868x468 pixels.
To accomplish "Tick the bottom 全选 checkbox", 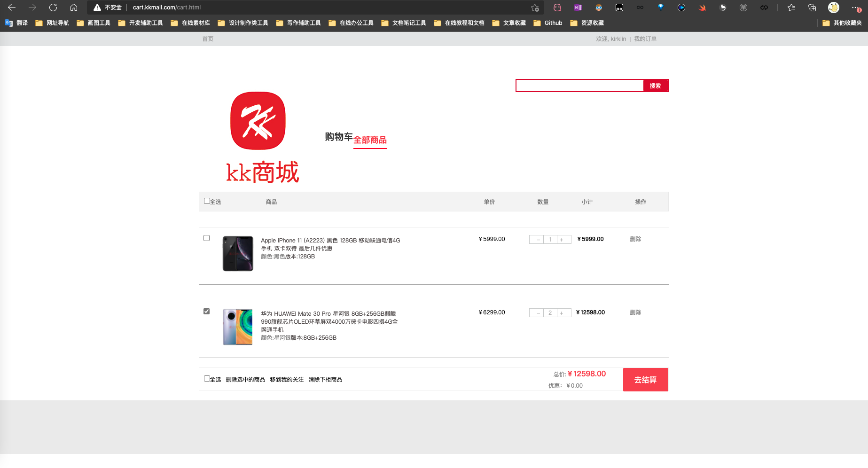I will coord(207,379).
